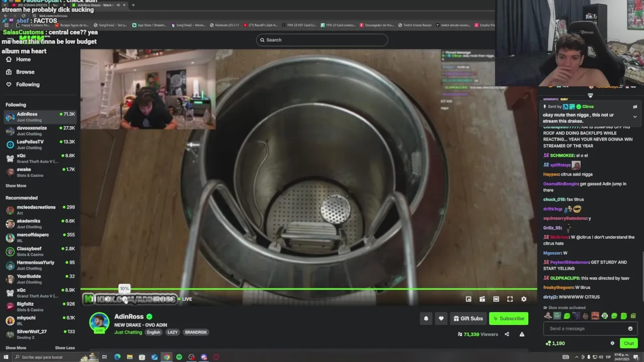This screenshot has height=362, width=644.
Task: Open LosPollosTV channel in Following list
Action: pyautogui.click(x=40, y=144)
